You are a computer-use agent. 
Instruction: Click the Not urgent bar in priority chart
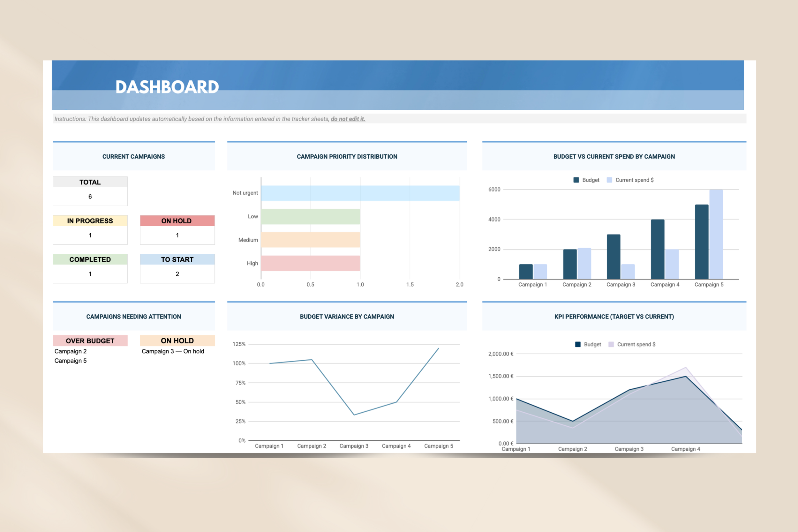[360, 193]
